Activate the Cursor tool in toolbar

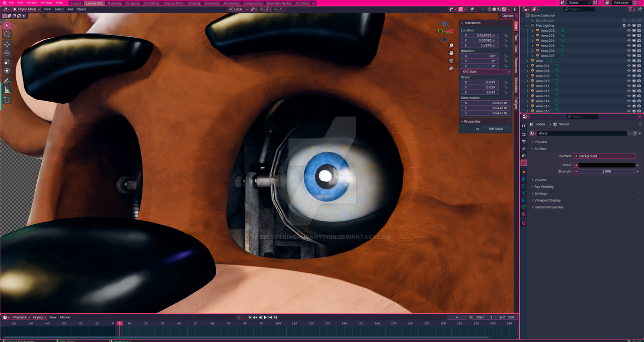(x=7, y=34)
